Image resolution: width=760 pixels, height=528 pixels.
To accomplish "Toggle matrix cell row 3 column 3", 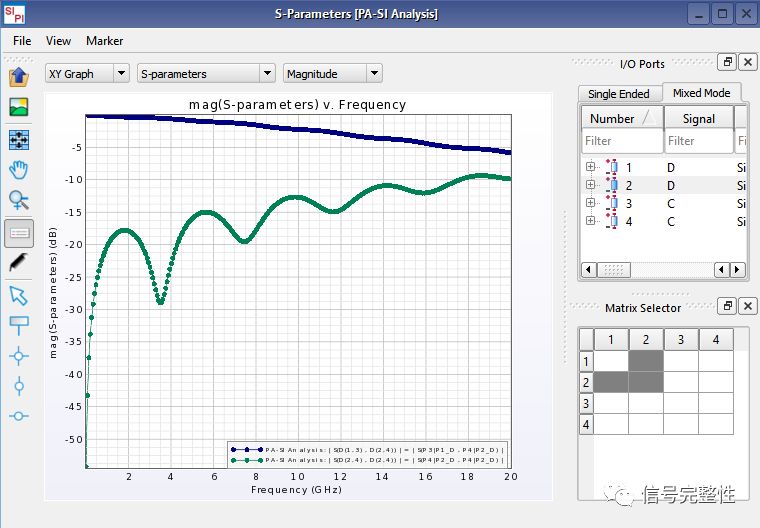I will pyautogui.click(x=681, y=403).
